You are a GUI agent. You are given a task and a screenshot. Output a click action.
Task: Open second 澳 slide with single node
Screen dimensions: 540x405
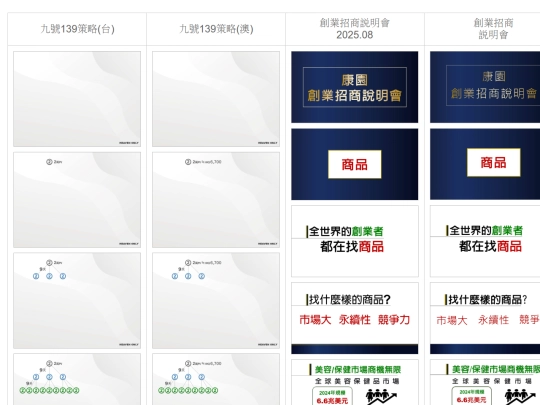(216, 200)
